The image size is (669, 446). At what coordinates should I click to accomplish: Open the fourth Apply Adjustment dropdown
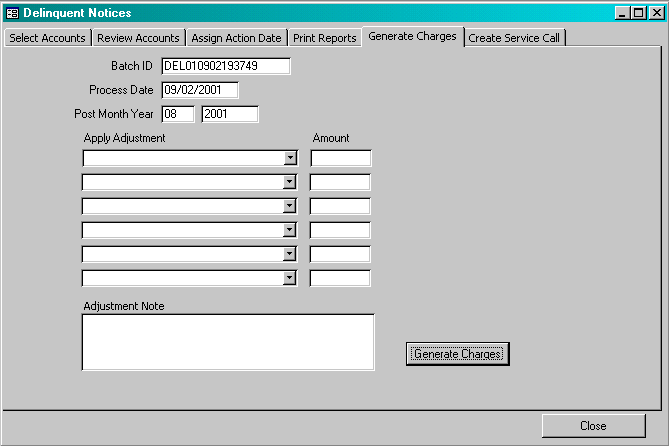point(290,230)
